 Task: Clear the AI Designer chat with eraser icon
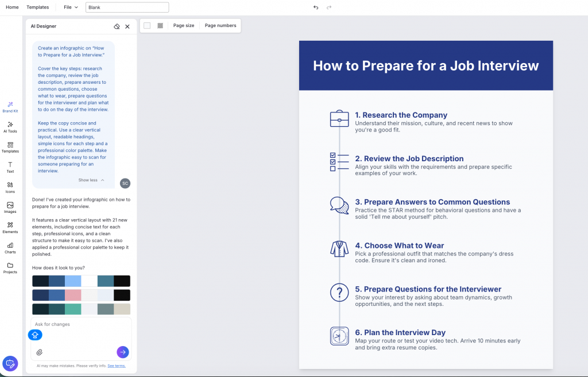tap(117, 26)
